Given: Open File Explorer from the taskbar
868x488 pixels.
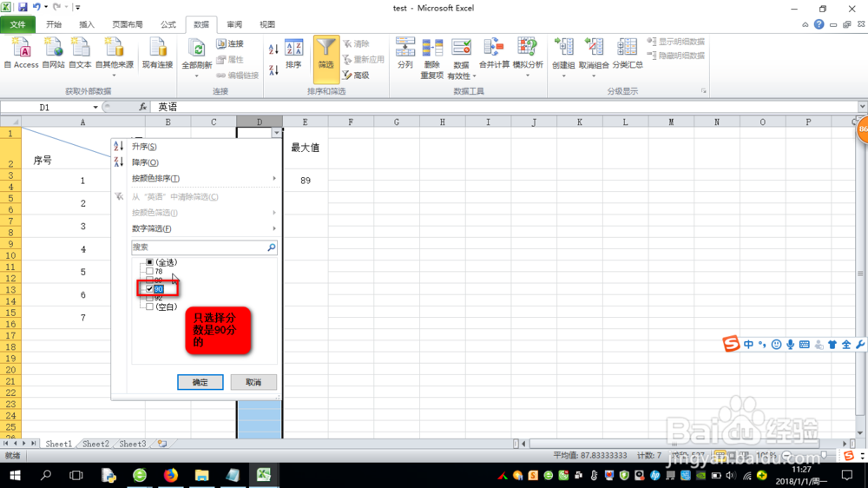Looking at the screenshot, I should [201, 475].
